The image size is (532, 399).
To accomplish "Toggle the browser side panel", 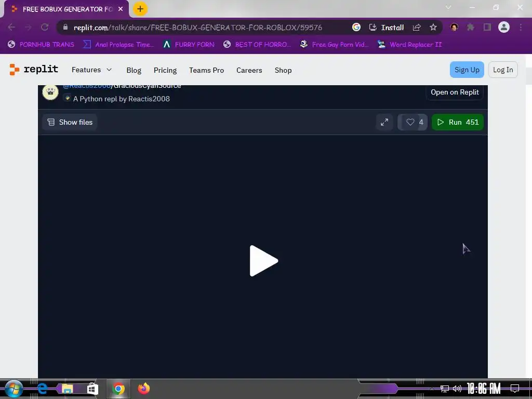I will [487, 27].
